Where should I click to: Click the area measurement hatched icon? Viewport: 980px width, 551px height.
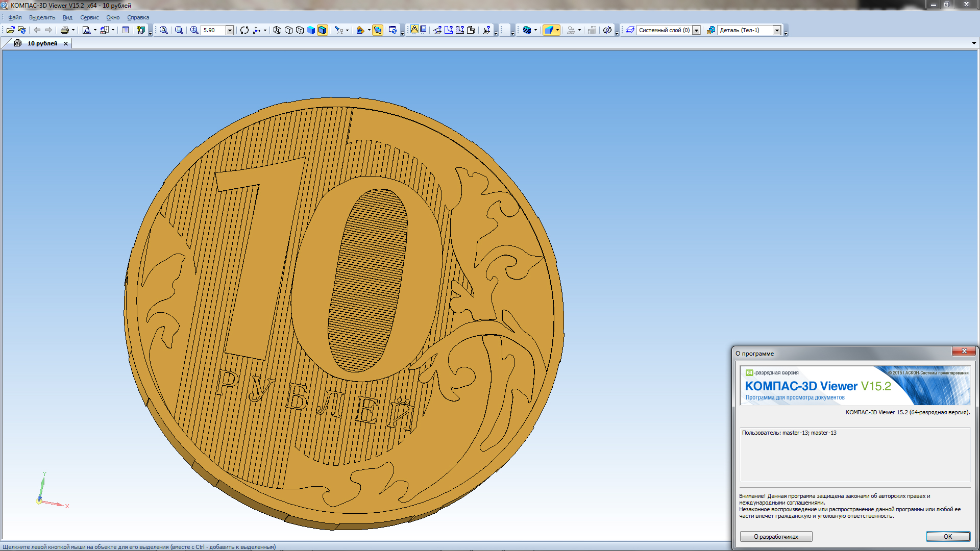(460, 30)
